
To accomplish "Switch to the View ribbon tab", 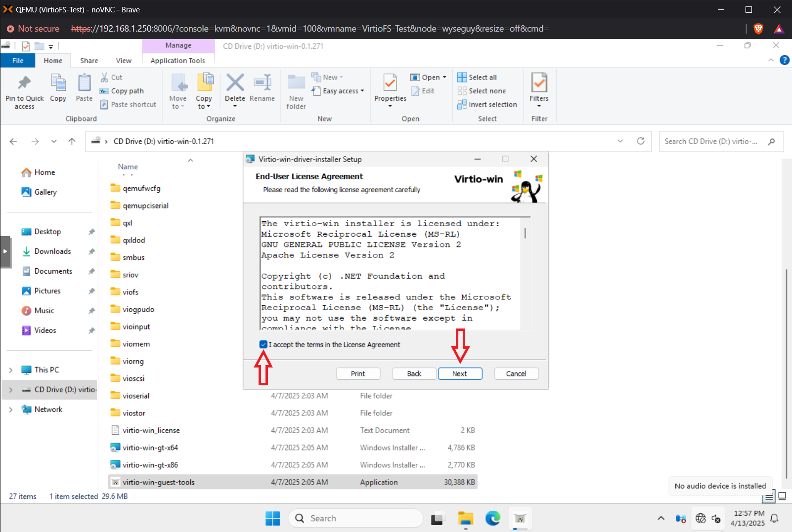I will coord(124,61).
